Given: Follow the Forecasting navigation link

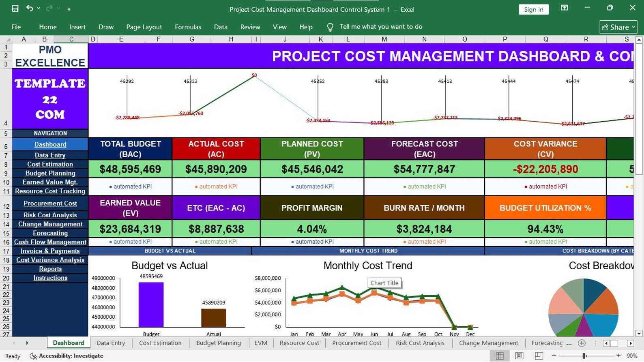Looking at the screenshot, I should (x=50, y=233).
